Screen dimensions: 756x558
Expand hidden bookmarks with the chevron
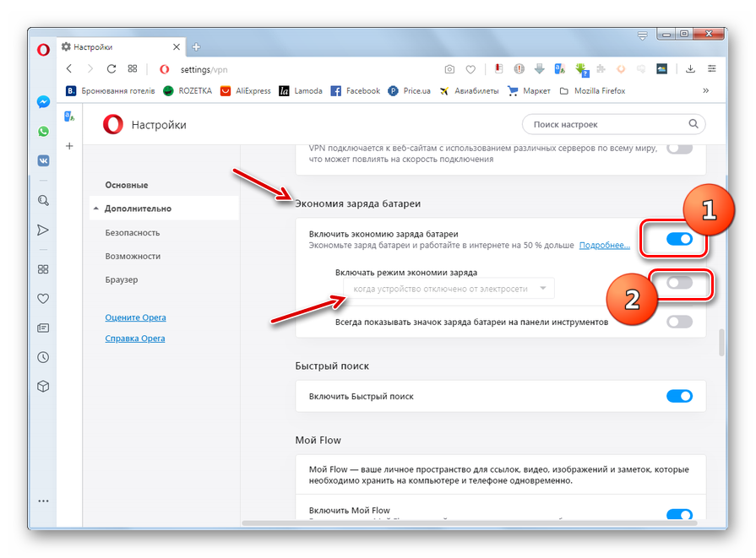pyautogui.click(x=705, y=91)
